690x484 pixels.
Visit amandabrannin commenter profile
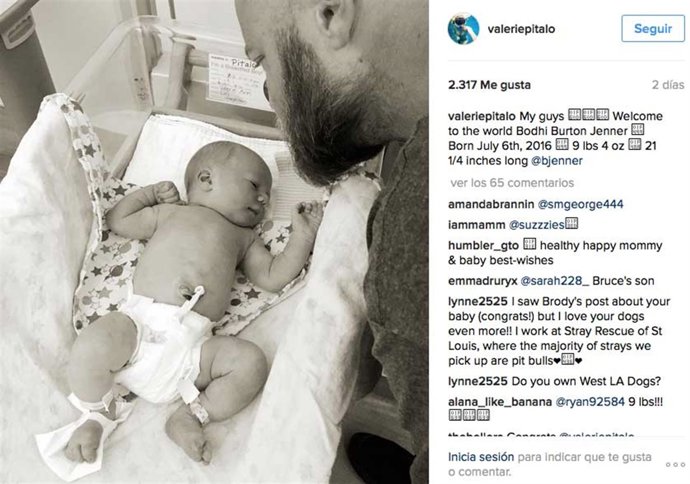[x=491, y=204]
